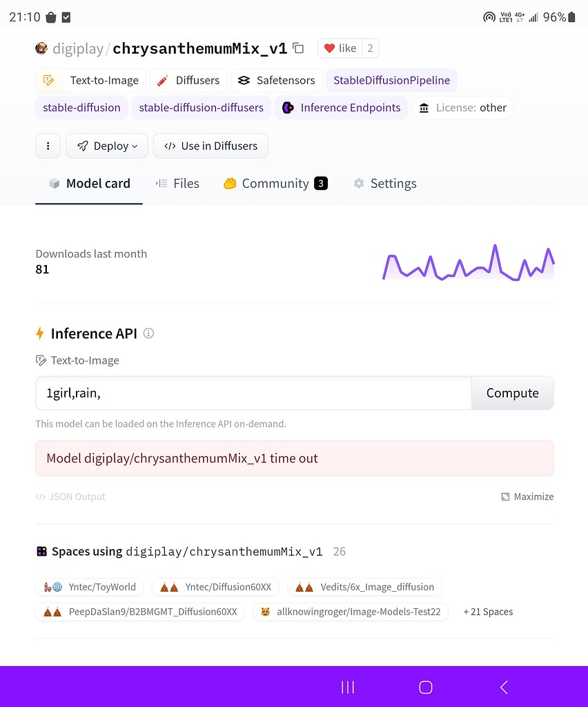The height and width of the screenshot is (707, 588).
Task: Select the Diffusers library tag icon
Action: (x=161, y=80)
